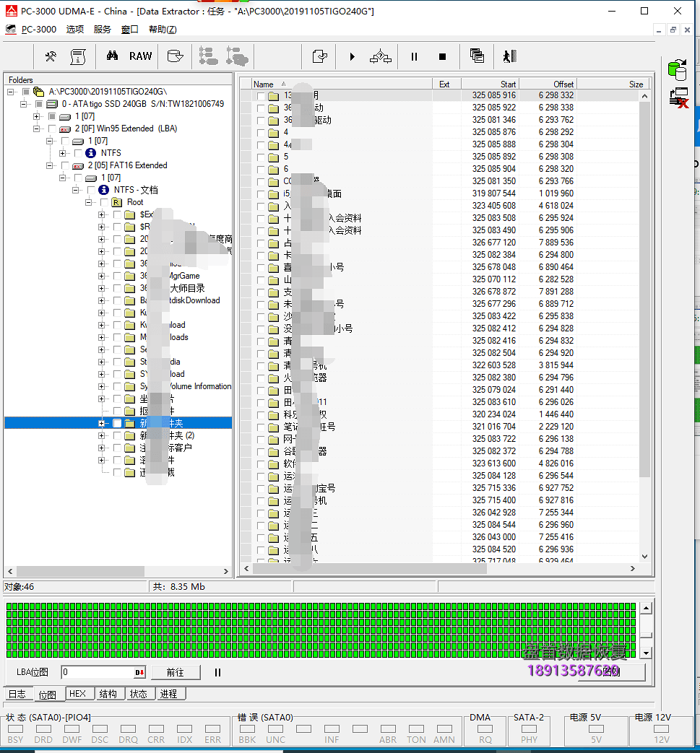Click the ATA tigo SSD drive icon
700x753 pixels.
[x=52, y=104]
